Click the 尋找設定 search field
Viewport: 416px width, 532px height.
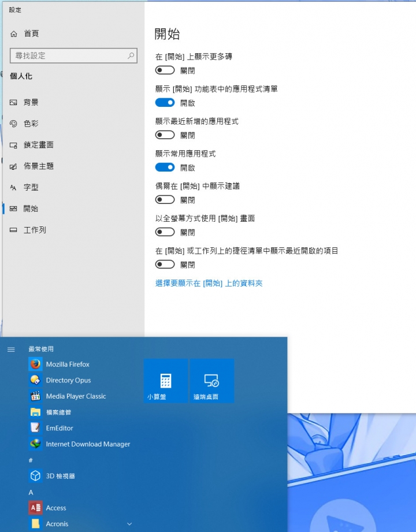(73, 55)
